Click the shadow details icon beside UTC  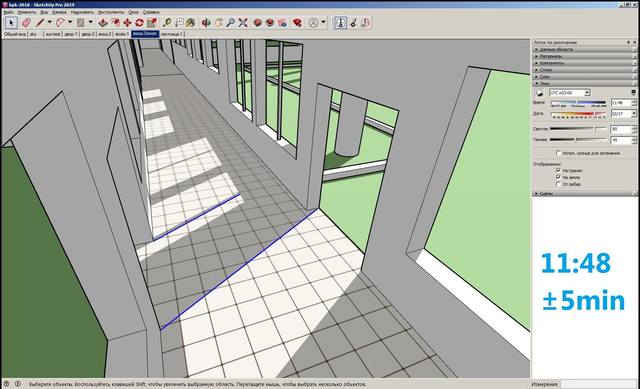coord(633,93)
